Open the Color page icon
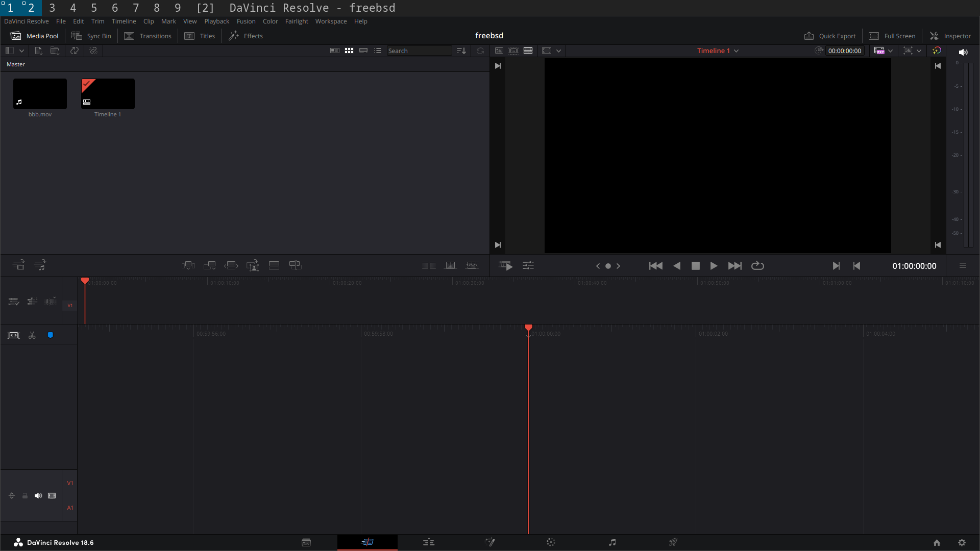The height and width of the screenshot is (551, 980). (x=551, y=542)
